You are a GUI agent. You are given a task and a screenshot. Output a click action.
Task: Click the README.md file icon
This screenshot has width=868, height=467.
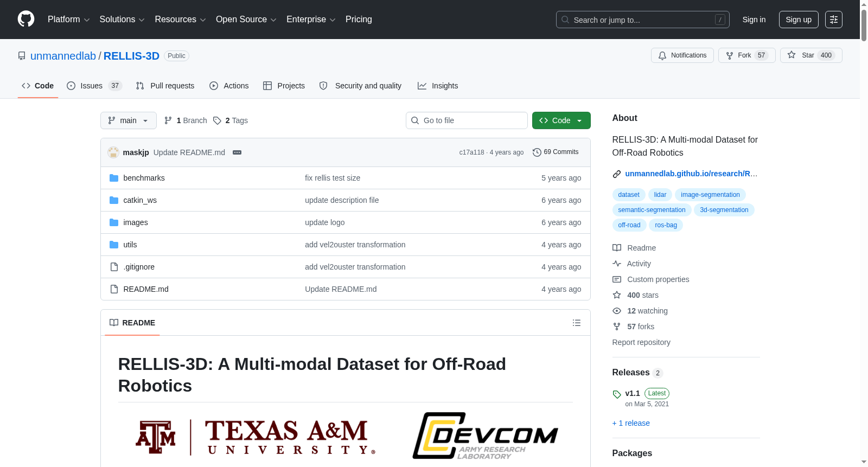pos(114,289)
